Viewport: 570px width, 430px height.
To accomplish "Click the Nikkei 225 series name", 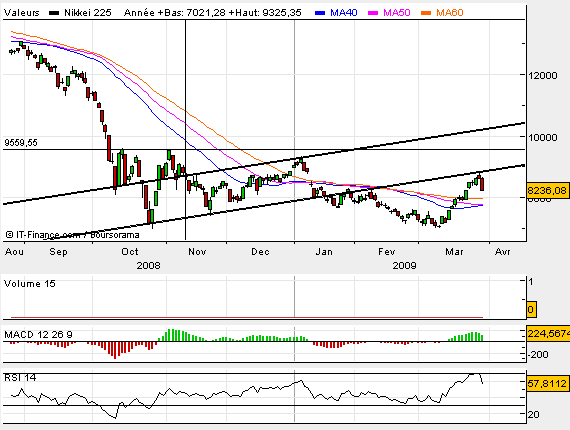I will pyautogui.click(x=88, y=13).
